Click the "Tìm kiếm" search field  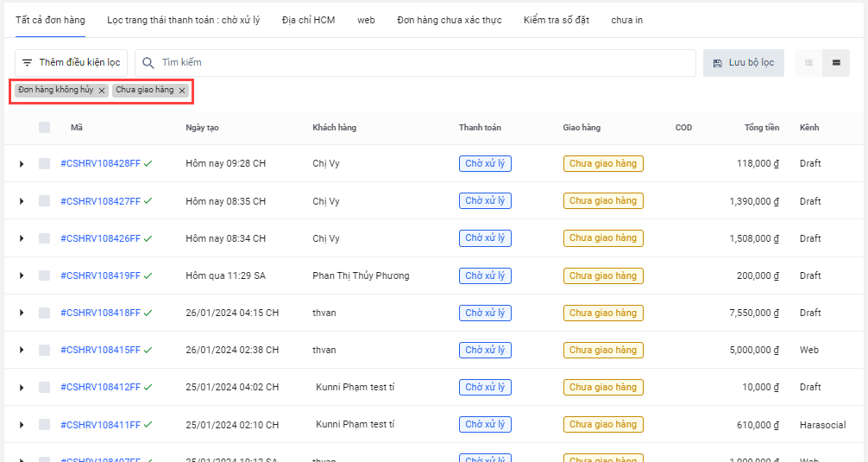click(414, 63)
